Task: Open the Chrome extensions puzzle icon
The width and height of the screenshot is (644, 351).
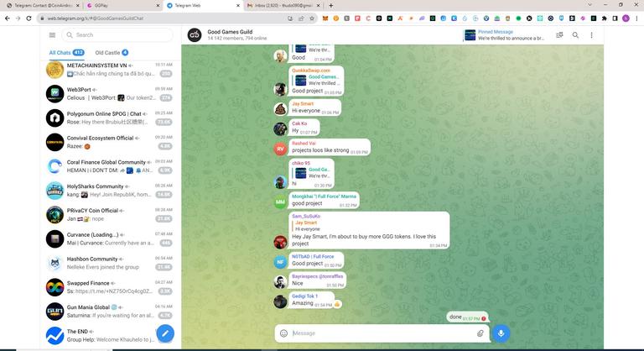Action: (x=604, y=18)
